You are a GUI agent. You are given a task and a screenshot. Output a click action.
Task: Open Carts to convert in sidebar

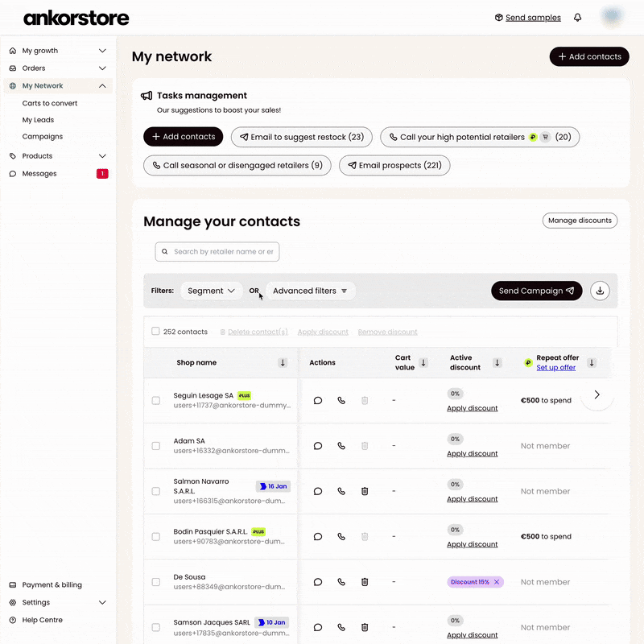(50, 103)
